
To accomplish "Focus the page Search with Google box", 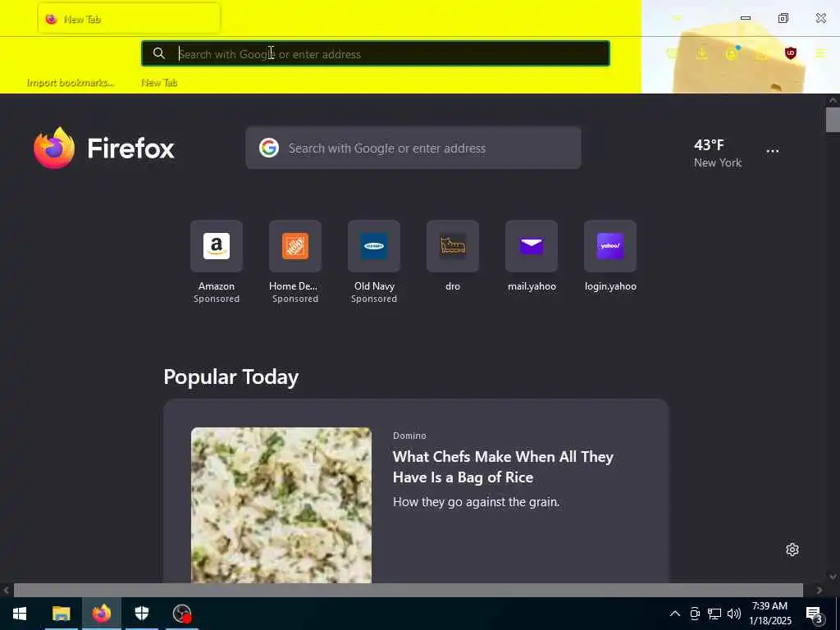I will pos(413,148).
